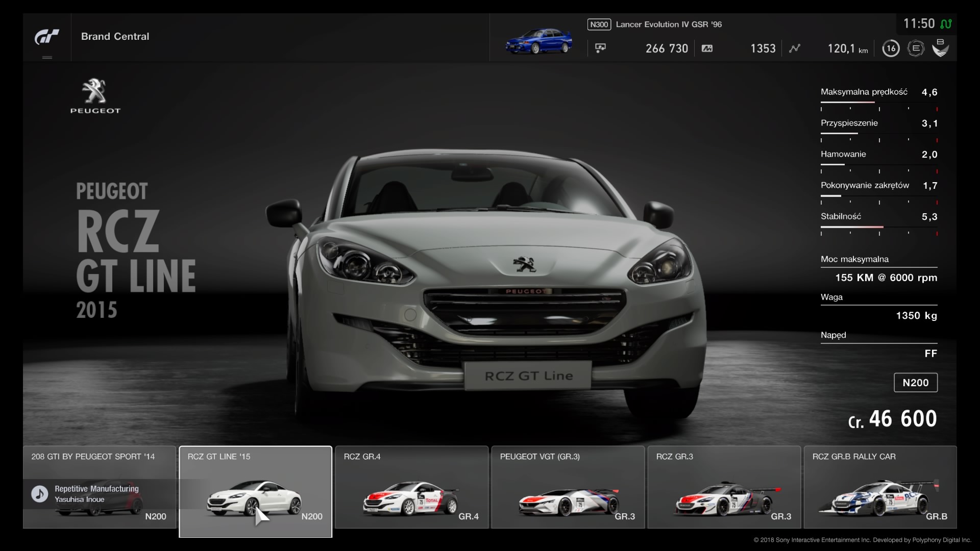Viewport: 980px width, 551px height.
Task: Click the Repetitive Manufacturing song title
Action: click(x=96, y=489)
